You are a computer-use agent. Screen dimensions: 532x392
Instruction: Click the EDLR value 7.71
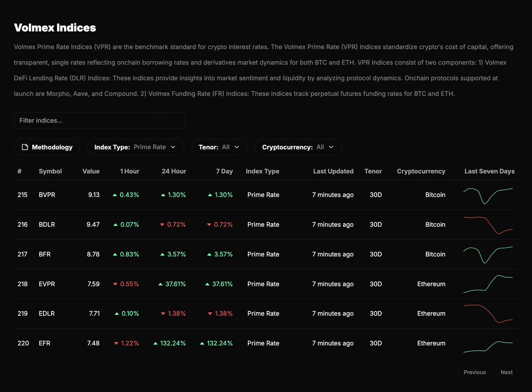[94, 314]
